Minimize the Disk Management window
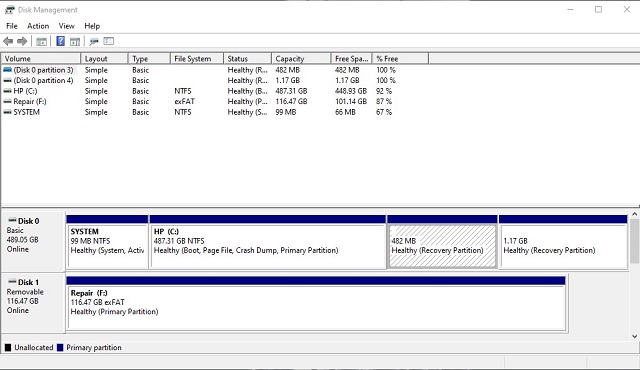Image resolution: width=640 pixels, height=370 pixels. tap(571, 9)
